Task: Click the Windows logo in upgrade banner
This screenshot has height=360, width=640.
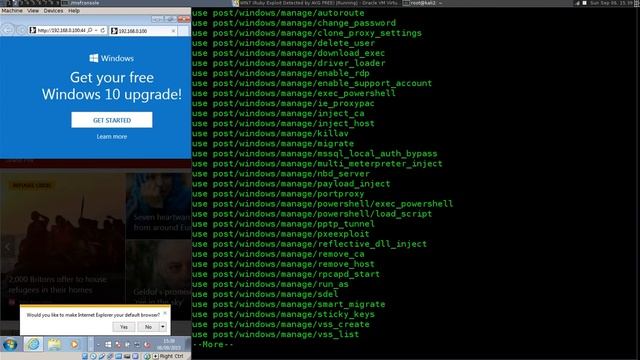Action: point(93,58)
